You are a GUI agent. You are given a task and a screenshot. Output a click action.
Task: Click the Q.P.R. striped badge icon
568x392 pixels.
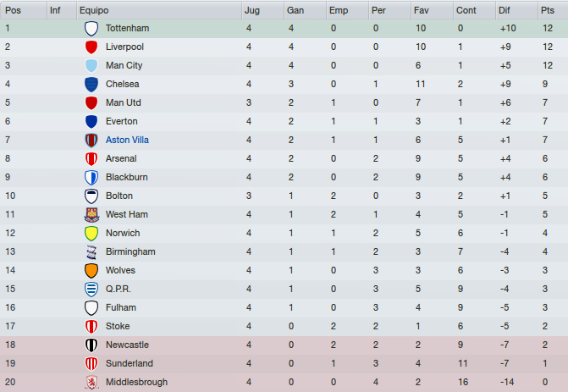[91, 289]
